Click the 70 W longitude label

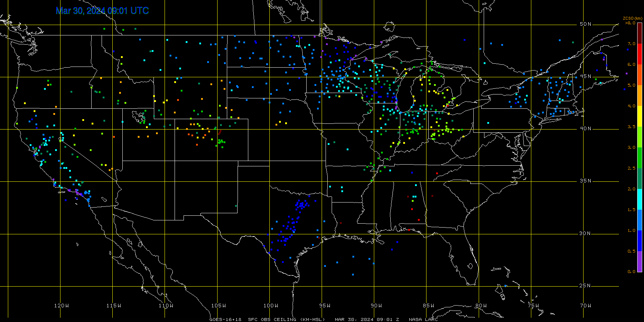click(x=586, y=306)
